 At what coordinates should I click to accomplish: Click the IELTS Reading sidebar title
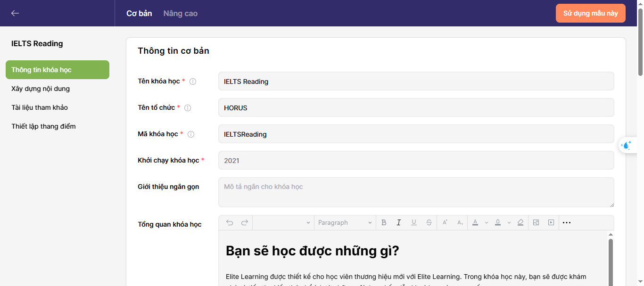pyautogui.click(x=37, y=44)
